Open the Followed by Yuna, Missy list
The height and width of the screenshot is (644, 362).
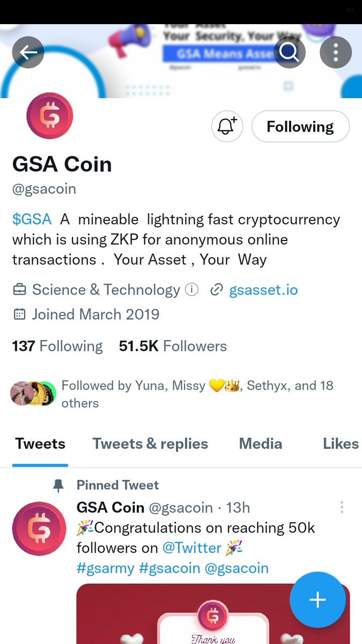[x=173, y=394]
